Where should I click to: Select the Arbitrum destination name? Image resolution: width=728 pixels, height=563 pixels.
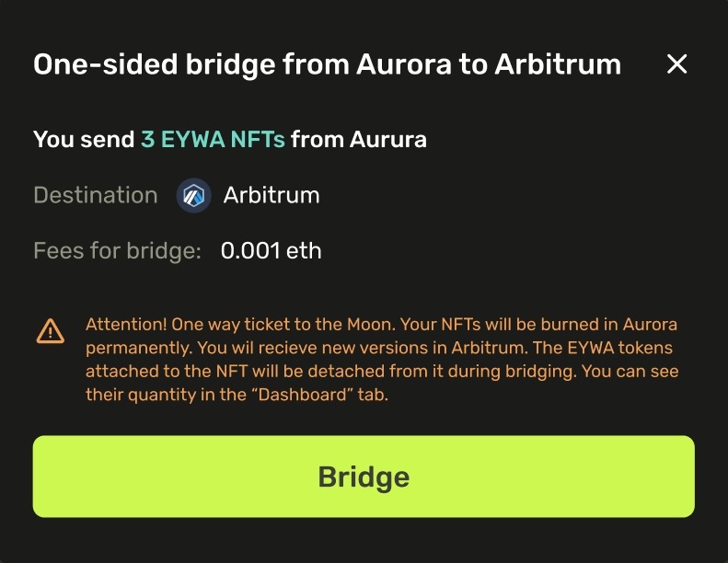coord(272,196)
